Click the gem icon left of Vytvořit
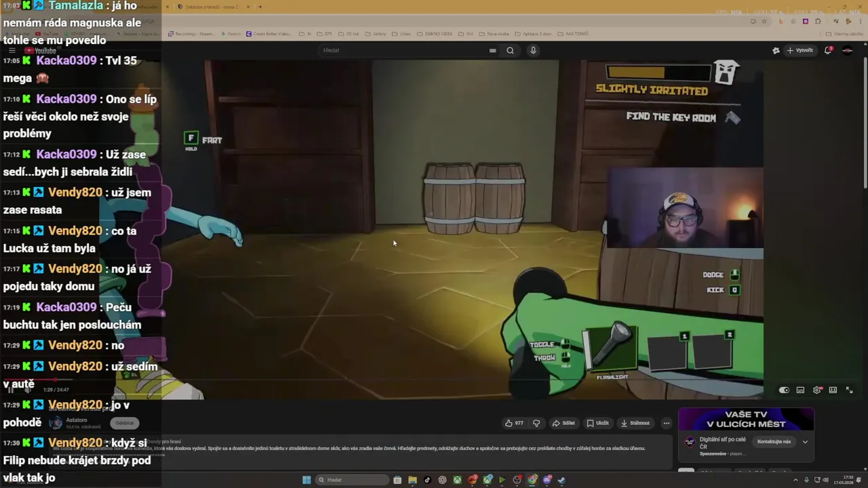 (x=776, y=50)
